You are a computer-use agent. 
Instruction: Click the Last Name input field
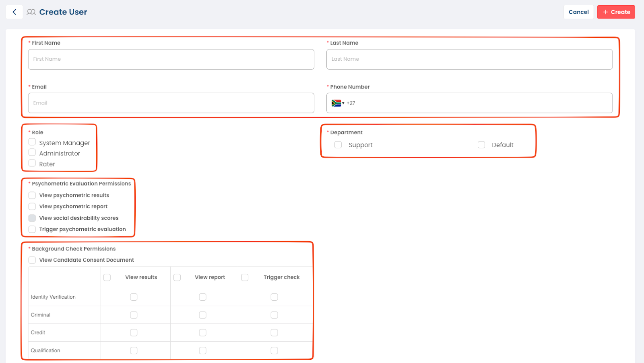click(x=469, y=59)
